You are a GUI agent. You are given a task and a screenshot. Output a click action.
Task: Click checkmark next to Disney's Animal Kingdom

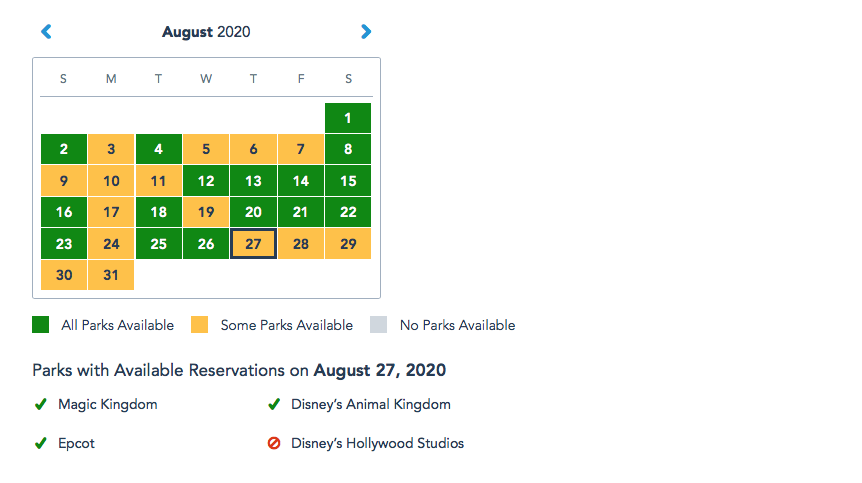[x=274, y=404]
